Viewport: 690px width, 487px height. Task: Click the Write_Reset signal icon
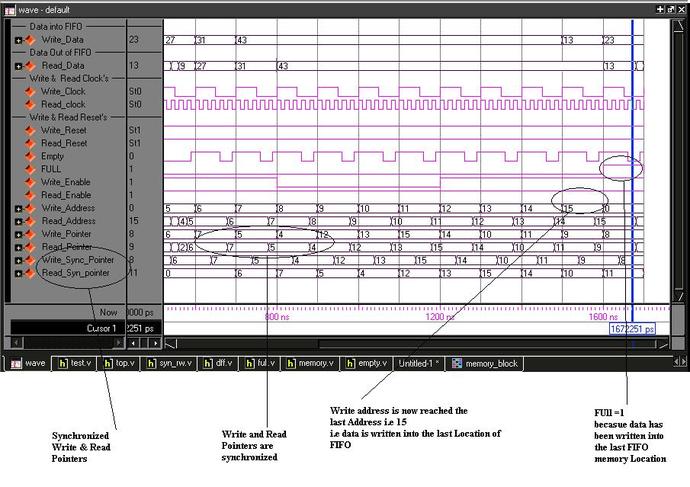(x=30, y=130)
